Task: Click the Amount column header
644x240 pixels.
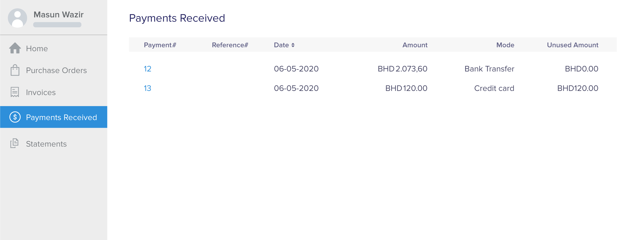Action: pos(415,45)
